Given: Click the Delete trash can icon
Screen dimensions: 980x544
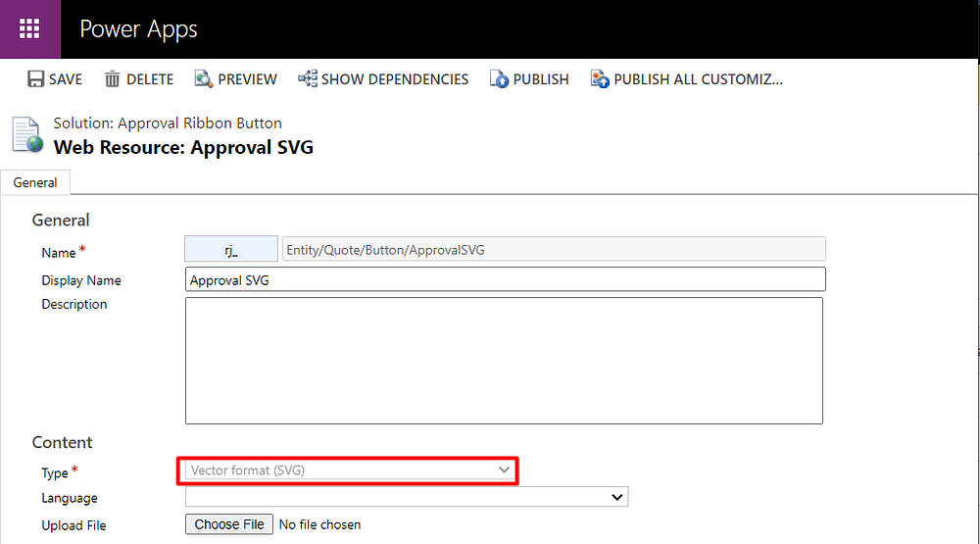Looking at the screenshot, I should coord(112,78).
